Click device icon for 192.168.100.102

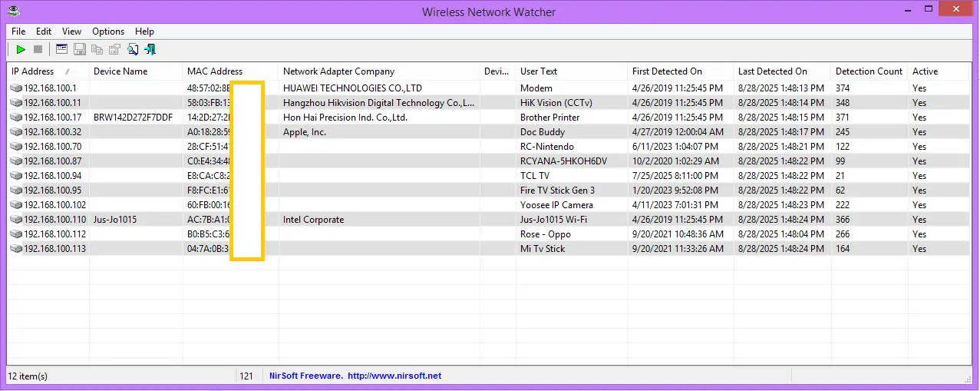(16, 205)
